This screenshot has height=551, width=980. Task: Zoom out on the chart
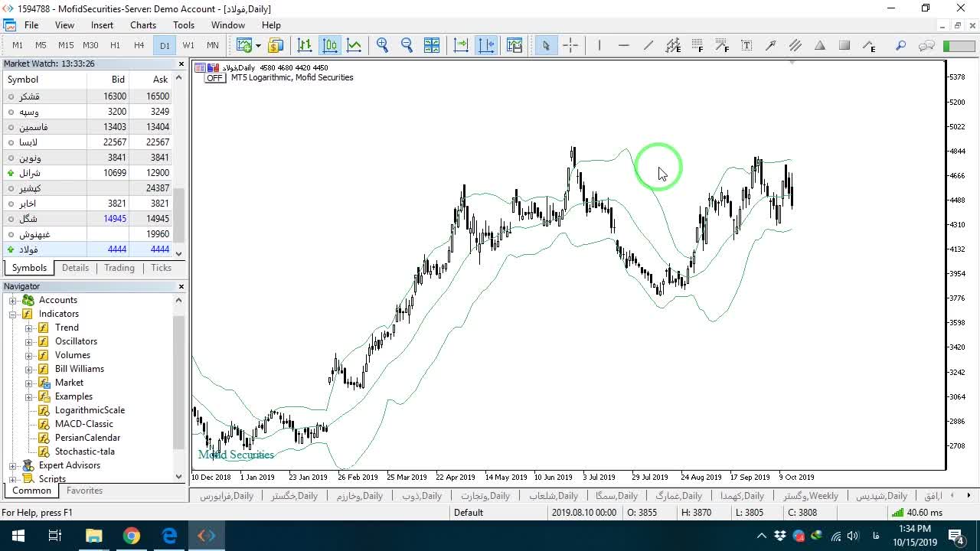tap(407, 45)
